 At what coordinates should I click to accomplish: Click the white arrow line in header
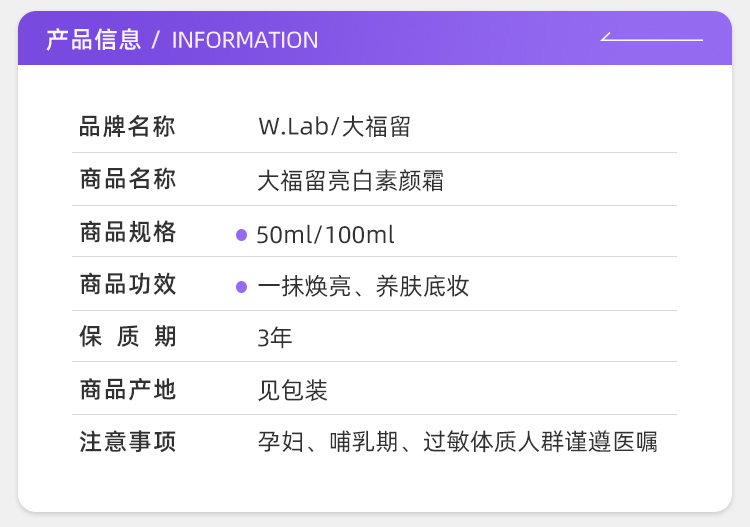[x=651, y=39]
